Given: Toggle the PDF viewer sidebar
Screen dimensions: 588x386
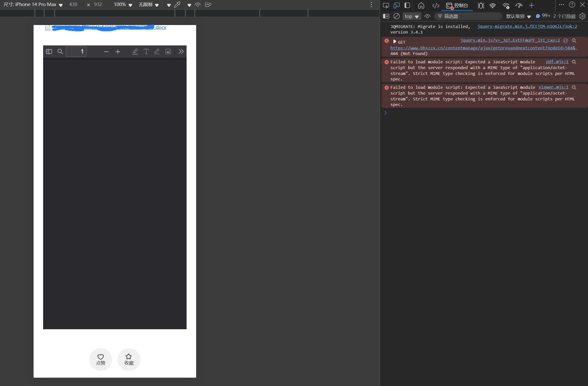Looking at the screenshot, I should tap(49, 51).
